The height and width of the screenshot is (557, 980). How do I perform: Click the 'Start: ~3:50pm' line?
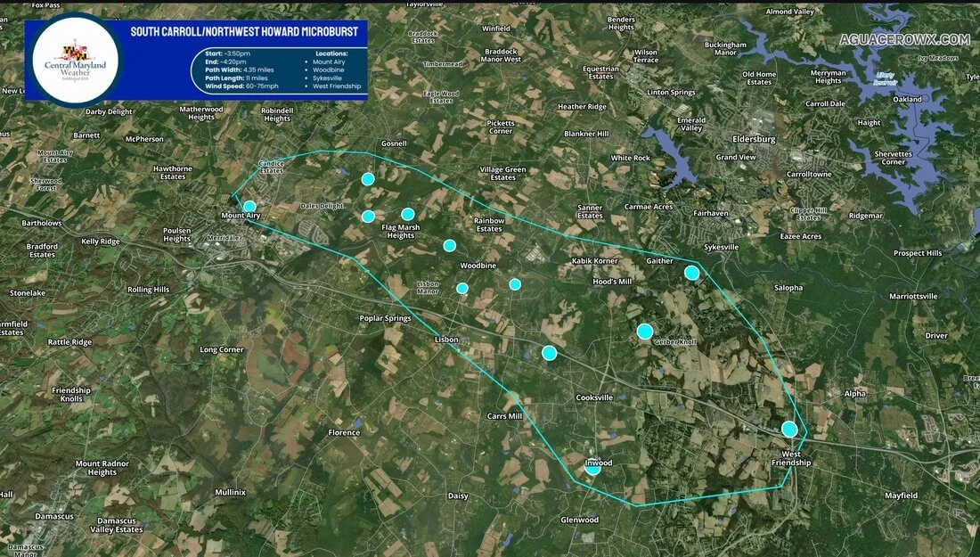227,53
